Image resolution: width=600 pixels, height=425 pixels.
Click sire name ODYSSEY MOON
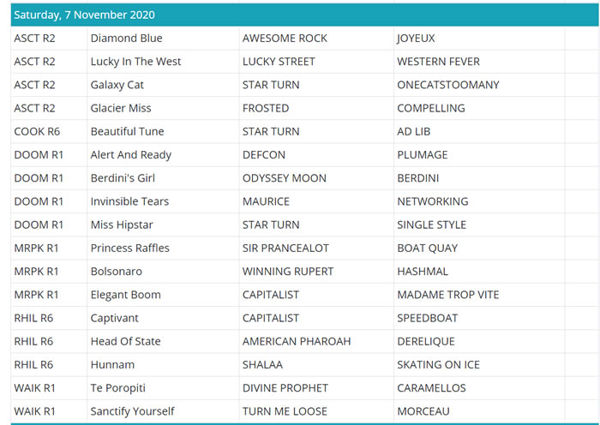click(x=284, y=178)
